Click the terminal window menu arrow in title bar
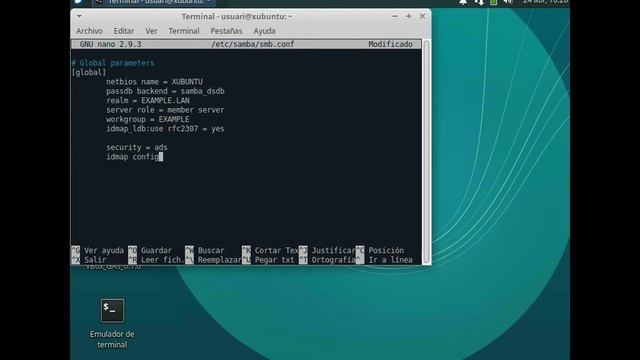The height and width of the screenshot is (360, 640). [x=79, y=16]
